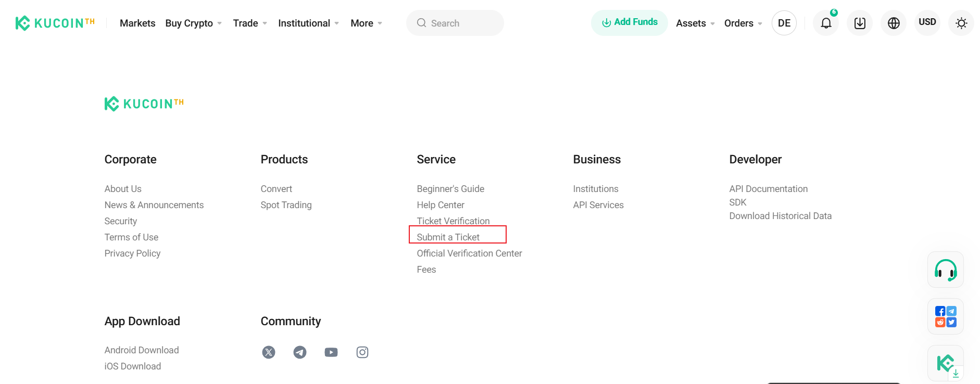Open the Orders dropdown
Image resolution: width=980 pixels, height=384 pixels.
[743, 23]
